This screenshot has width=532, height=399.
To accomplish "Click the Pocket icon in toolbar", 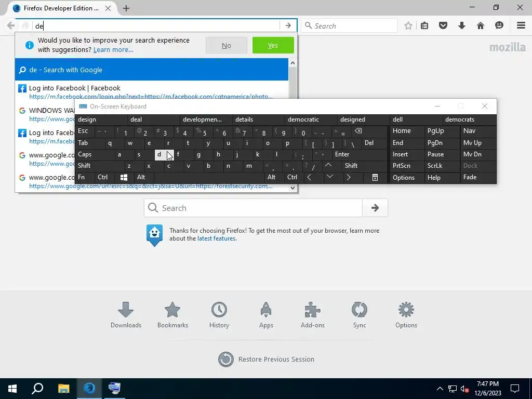I will (443, 25).
